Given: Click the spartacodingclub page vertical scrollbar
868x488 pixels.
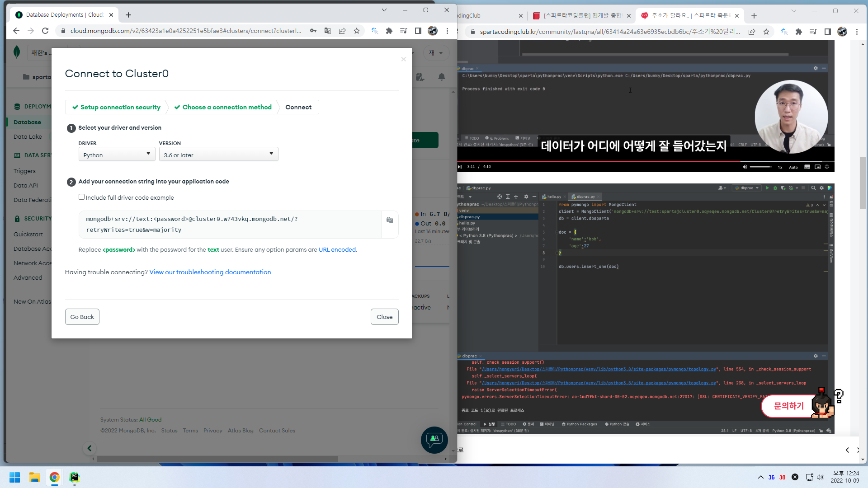Looking at the screenshot, I should click(x=863, y=183).
